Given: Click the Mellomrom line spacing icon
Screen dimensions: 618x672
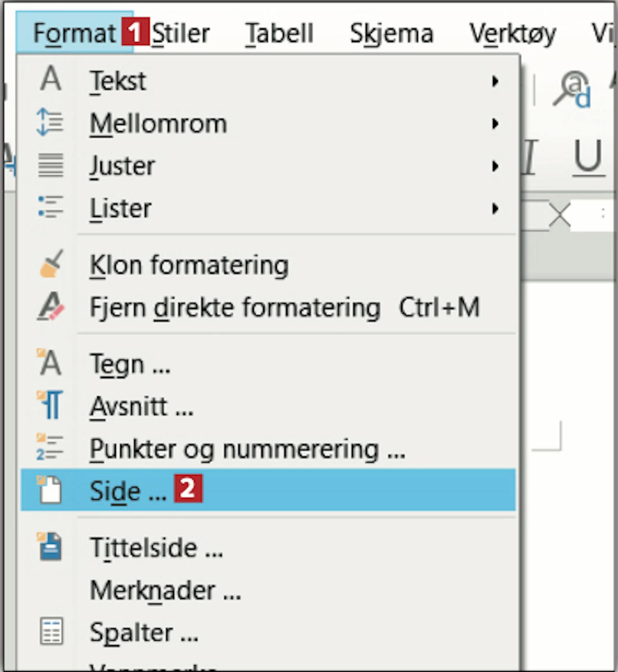Looking at the screenshot, I should coord(50,122).
